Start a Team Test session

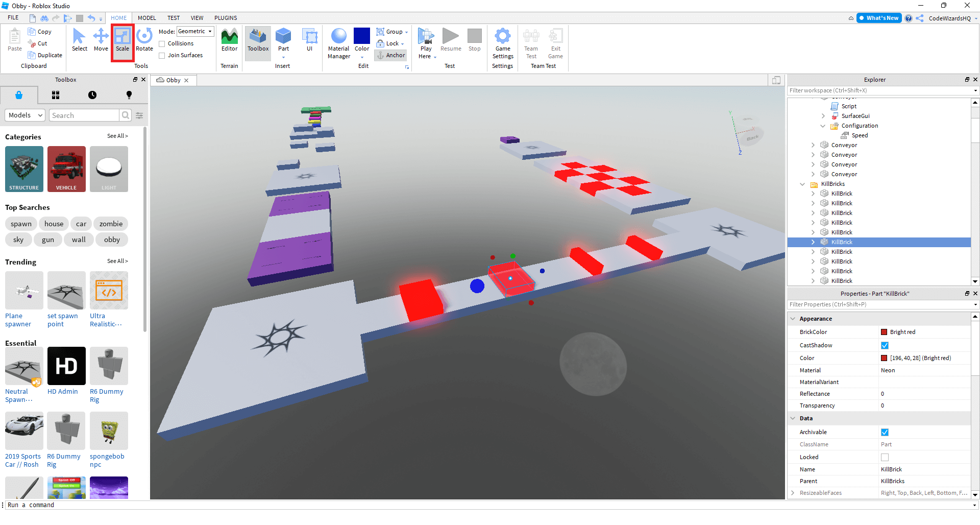531,43
